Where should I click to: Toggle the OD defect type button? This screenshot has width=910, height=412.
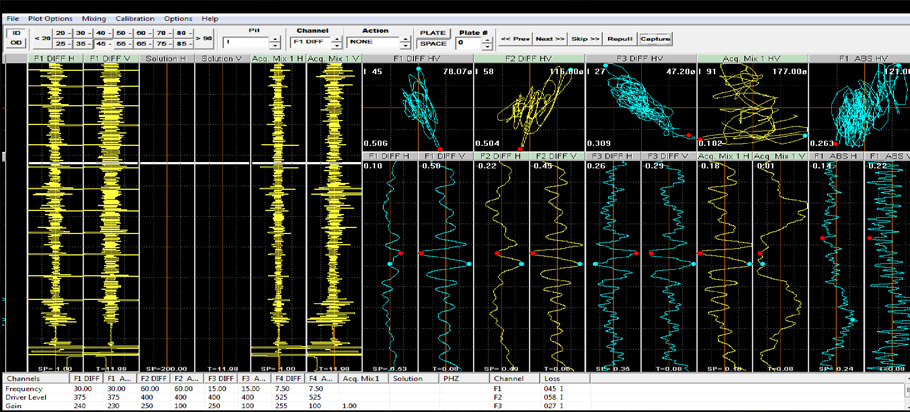tap(15, 44)
